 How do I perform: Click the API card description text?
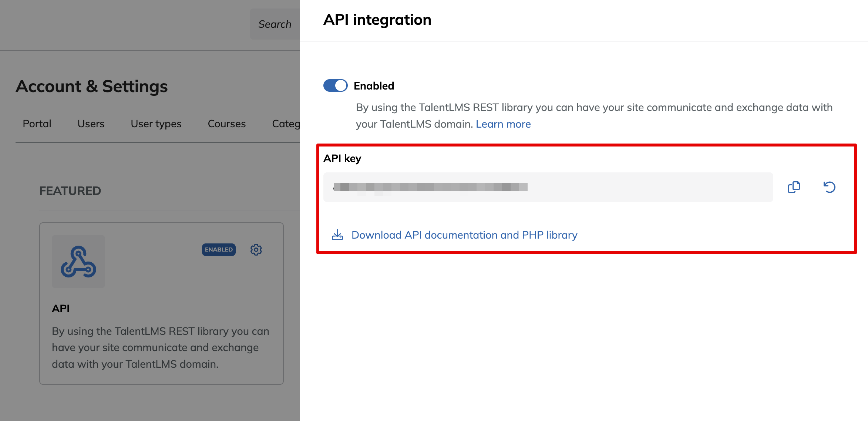click(x=160, y=347)
